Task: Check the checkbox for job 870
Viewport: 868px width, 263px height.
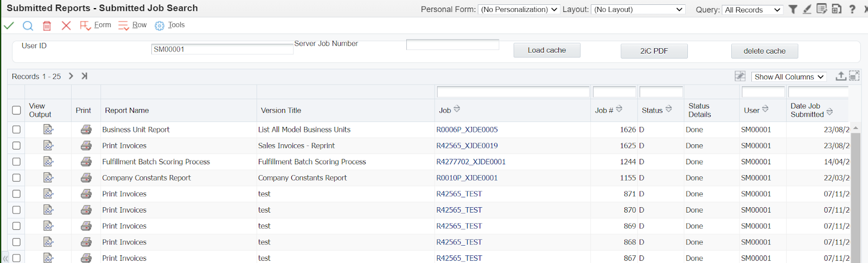Action: click(x=16, y=210)
